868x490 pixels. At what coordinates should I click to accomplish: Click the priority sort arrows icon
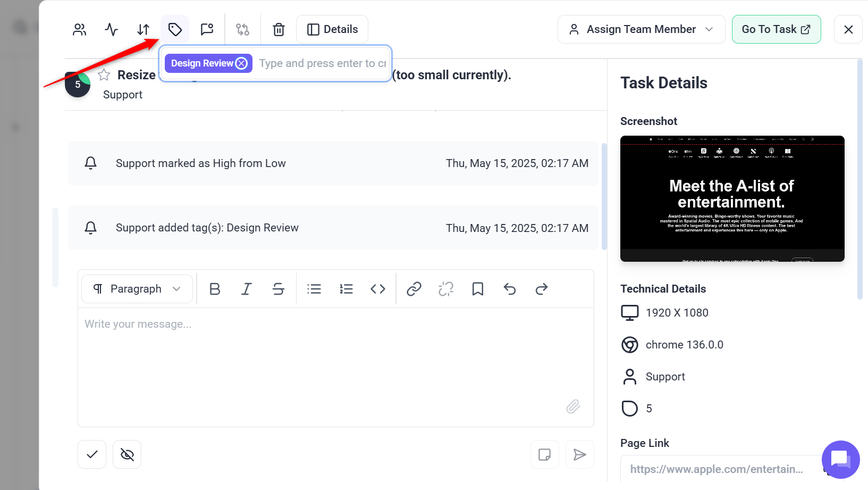[x=144, y=29]
